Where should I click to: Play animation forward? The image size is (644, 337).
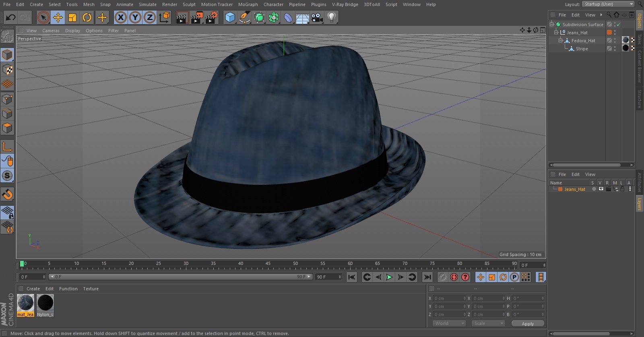point(389,277)
